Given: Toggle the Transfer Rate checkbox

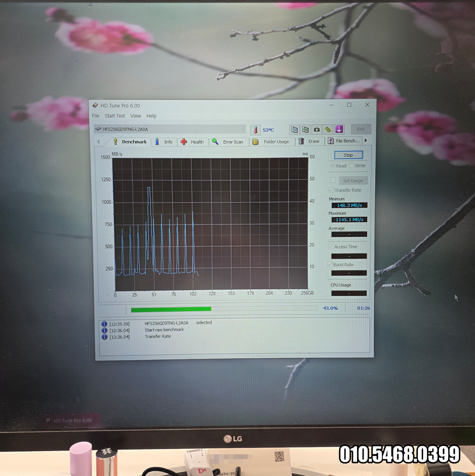Looking at the screenshot, I should point(332,190).
